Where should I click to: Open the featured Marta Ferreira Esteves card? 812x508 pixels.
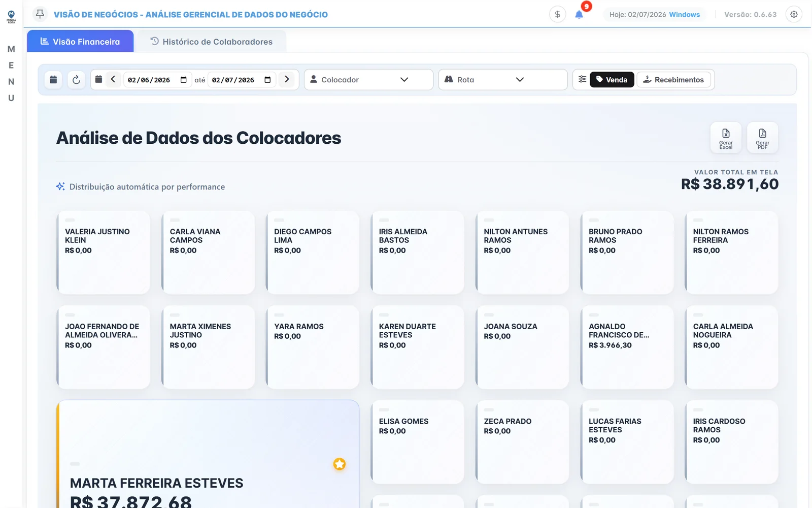pyautogui.click(x=208, y=454)
